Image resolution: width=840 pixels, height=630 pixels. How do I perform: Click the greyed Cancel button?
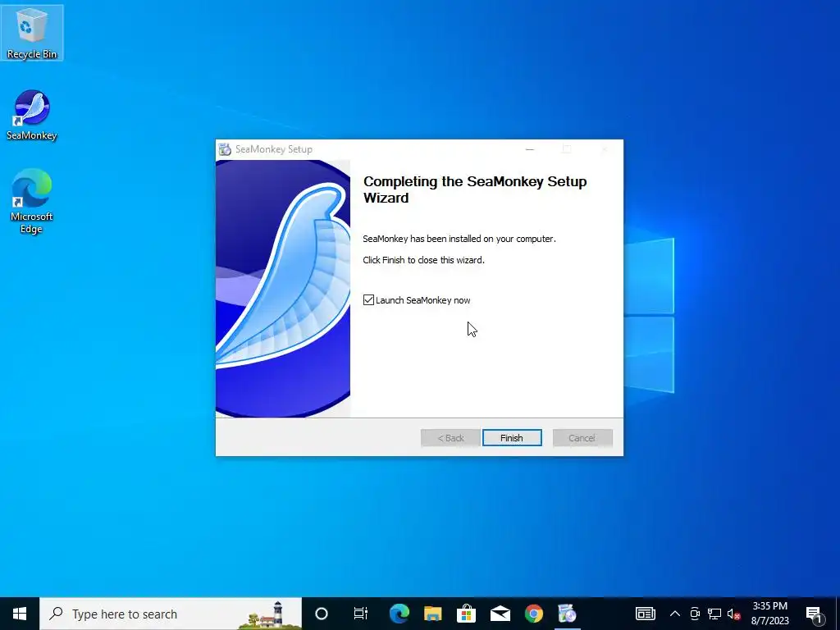(582, 438)
